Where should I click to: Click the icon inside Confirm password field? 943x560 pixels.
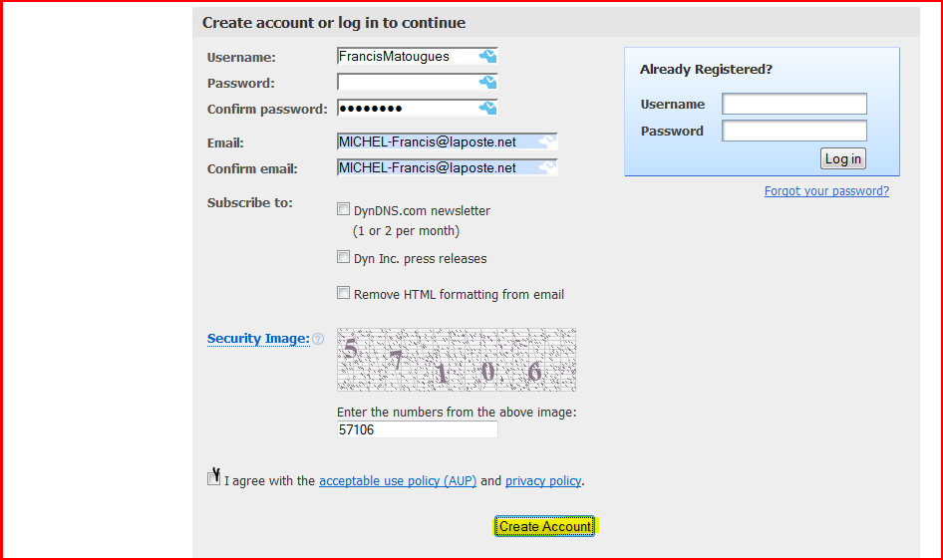click(487, 108)
